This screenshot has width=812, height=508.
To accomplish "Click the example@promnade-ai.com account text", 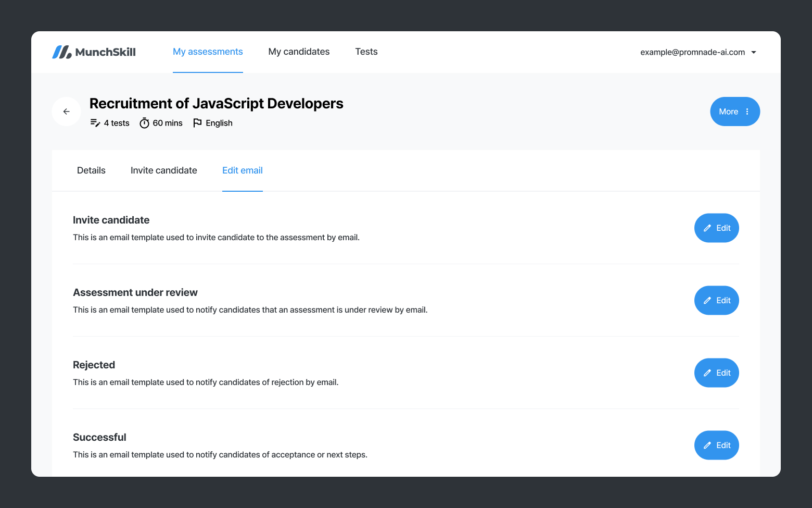I will point(692,52).
